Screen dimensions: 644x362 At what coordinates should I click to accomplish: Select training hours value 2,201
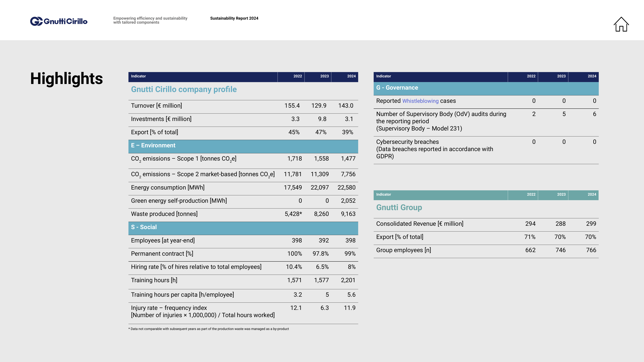click(348, 280)
